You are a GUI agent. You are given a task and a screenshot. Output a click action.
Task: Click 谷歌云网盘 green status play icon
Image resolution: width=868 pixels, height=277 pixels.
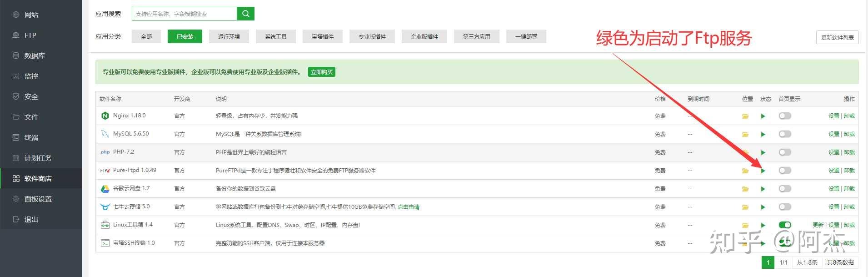(763, 189)
